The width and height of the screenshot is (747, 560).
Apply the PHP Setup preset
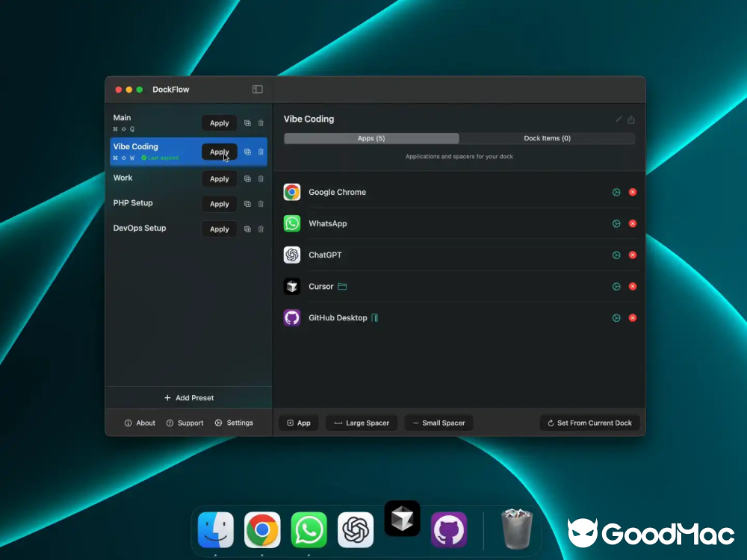pos(219,204)
